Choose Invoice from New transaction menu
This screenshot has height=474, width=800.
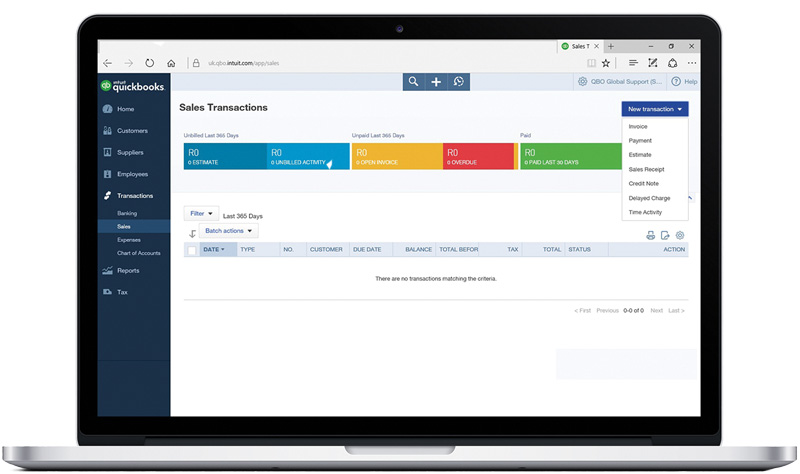coord(638,127)
